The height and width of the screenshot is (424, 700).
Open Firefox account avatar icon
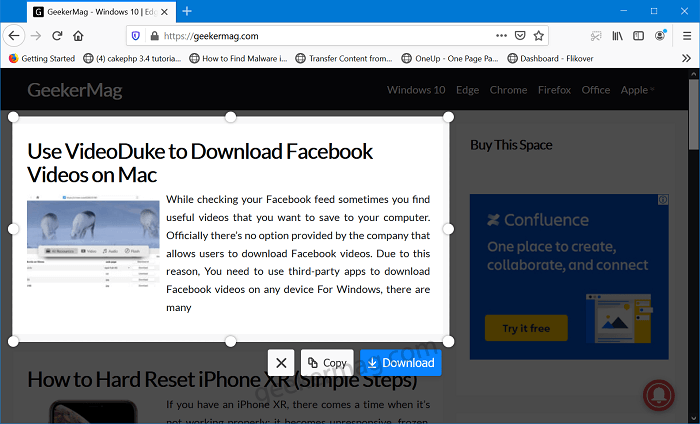tap(660, 36)
